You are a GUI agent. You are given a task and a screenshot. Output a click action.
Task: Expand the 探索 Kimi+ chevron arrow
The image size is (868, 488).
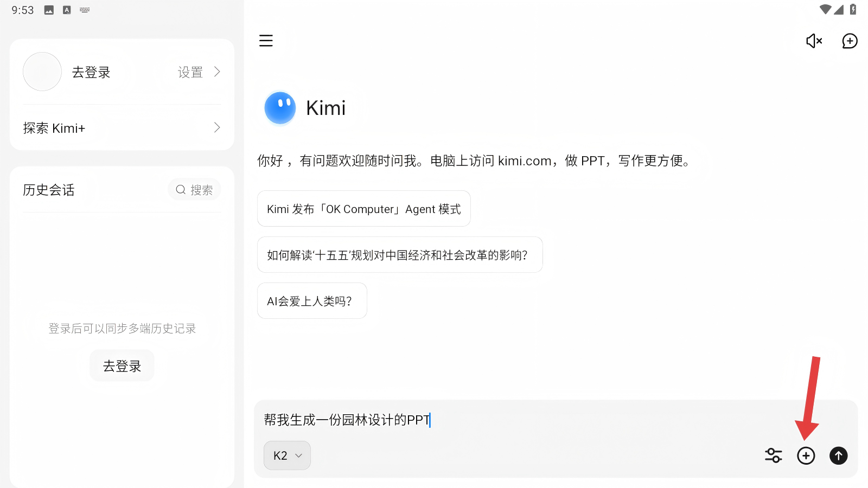tap(217, 128)
